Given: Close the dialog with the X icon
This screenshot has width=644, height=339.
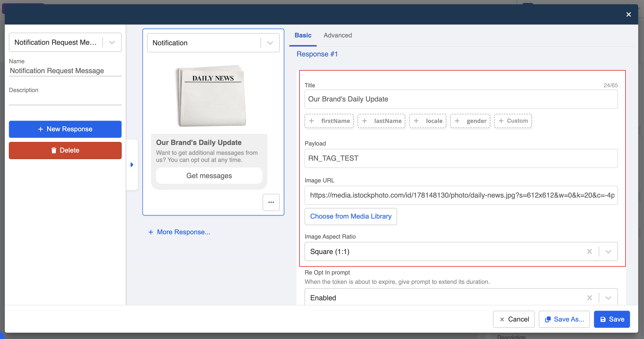Looking at the screenshot, I should [x=629, y=14].
